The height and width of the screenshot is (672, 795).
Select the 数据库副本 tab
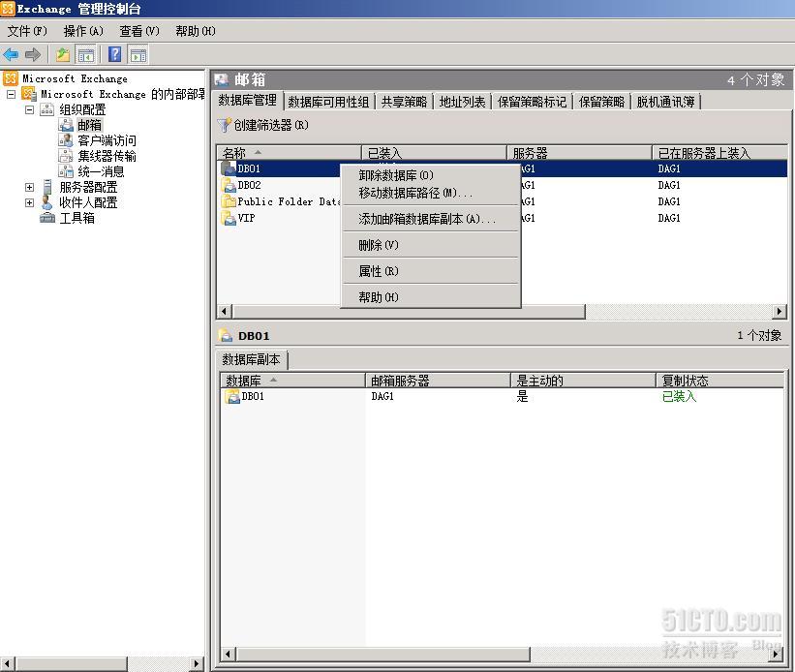(x=251, y=359)
